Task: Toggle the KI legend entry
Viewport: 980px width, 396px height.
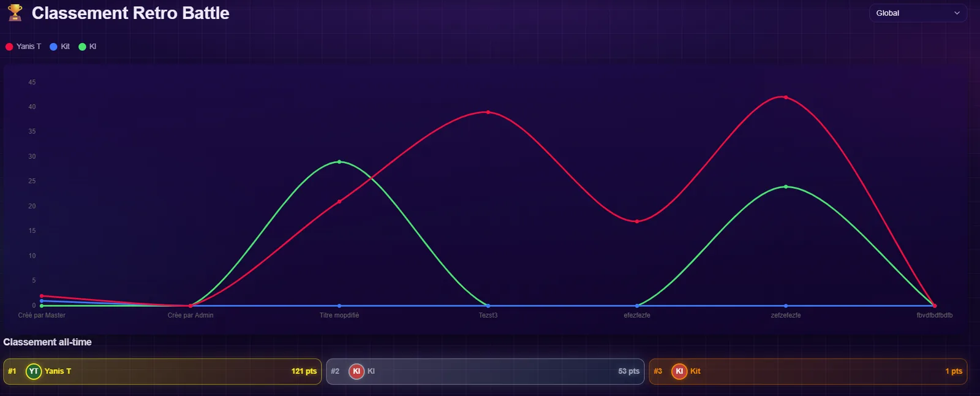Action: [x=88, y=47]
